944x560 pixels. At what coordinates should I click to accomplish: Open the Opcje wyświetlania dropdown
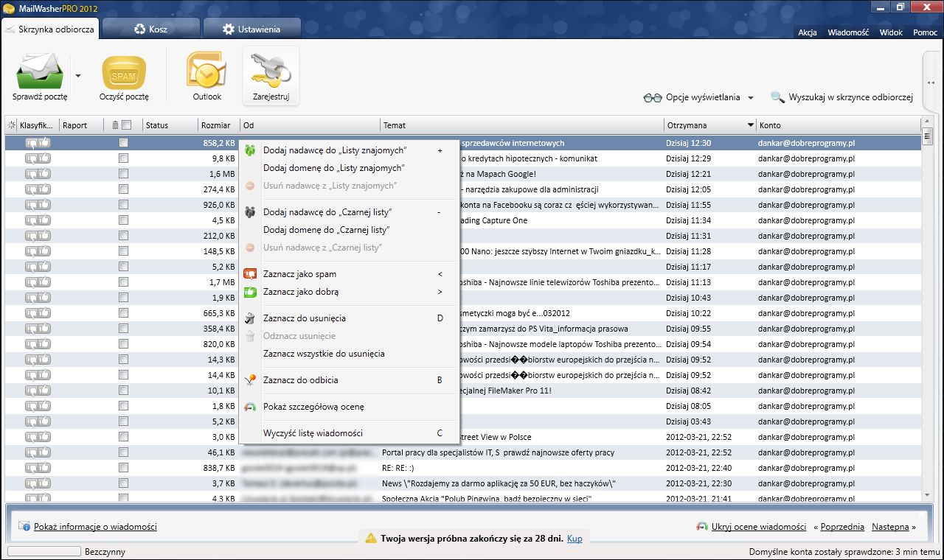pyautogui.click(x=699, y=97)
